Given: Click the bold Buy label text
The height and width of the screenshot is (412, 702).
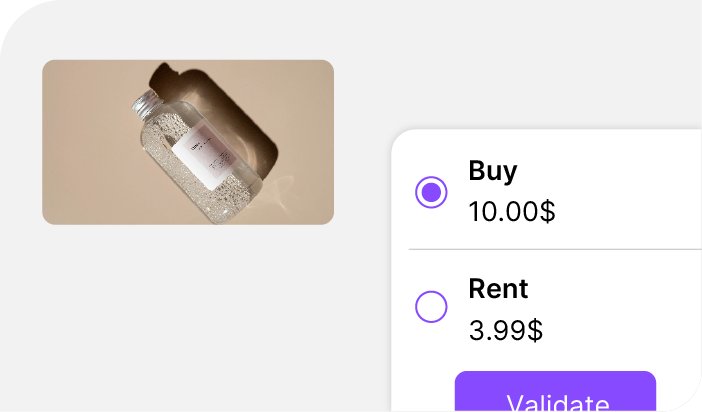Looking at the screenshot, I should coord(492,171).
